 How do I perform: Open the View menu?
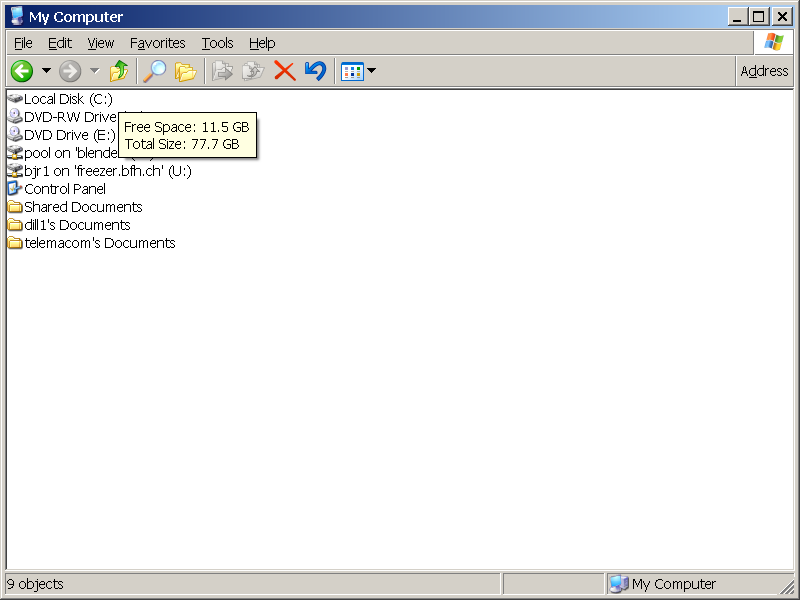tap(101, 43)
